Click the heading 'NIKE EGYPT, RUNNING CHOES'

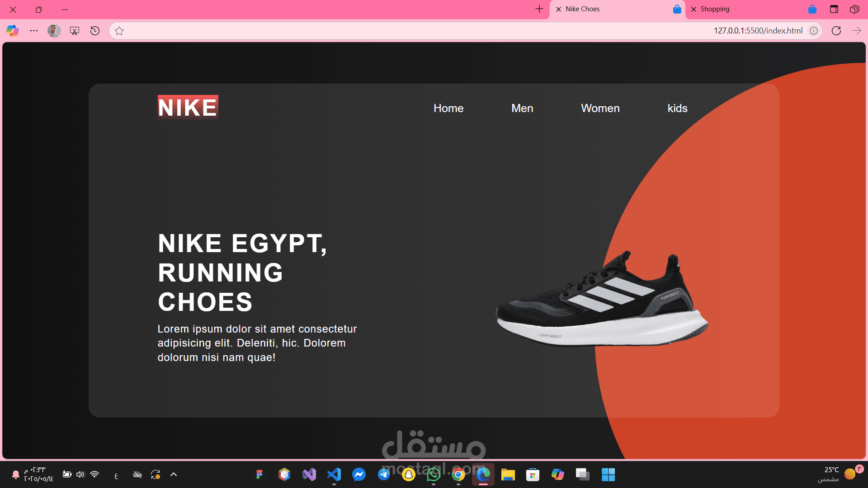[x=242, y=272]
